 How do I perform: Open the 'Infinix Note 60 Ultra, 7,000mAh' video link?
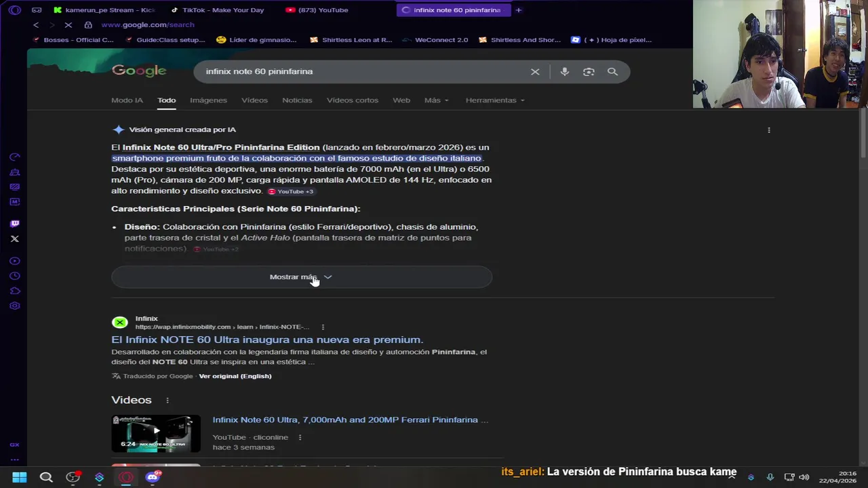point(350,420)
